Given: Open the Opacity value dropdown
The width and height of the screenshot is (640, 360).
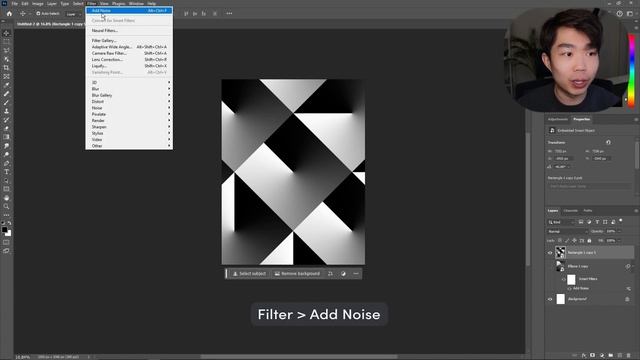Looking at the screenshot, I should click(x=619, y=231).
